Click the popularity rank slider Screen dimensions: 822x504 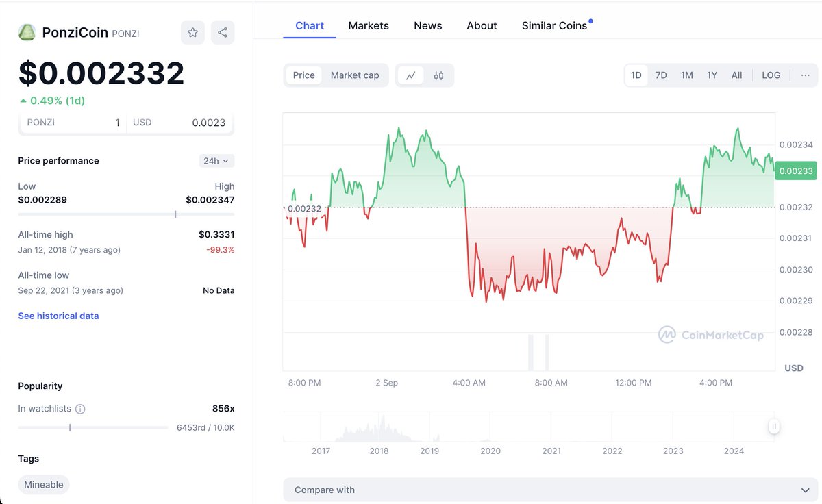[x=71, y=427]
